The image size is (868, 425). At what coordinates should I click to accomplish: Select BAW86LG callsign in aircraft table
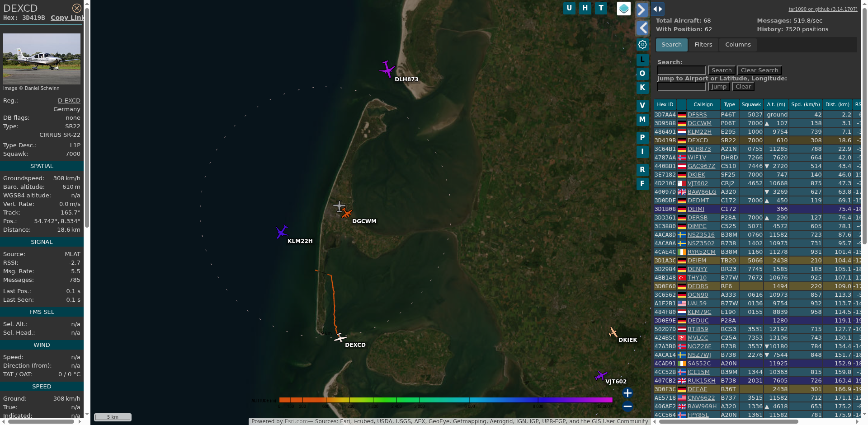click(x=702, y=192)
